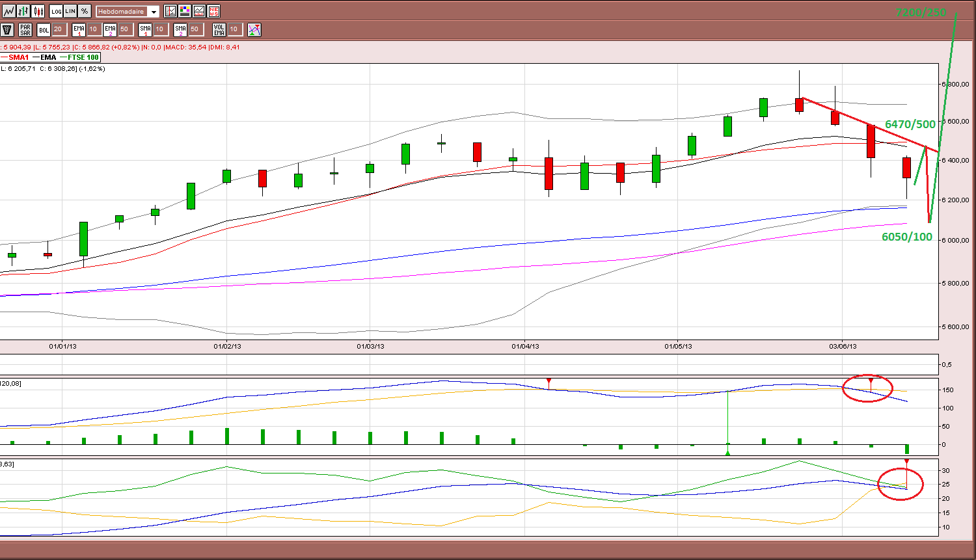The height and width of the screenshot is (560, 976).
Task: Edit the BOL period field showing 20
Action: point(59,29)
